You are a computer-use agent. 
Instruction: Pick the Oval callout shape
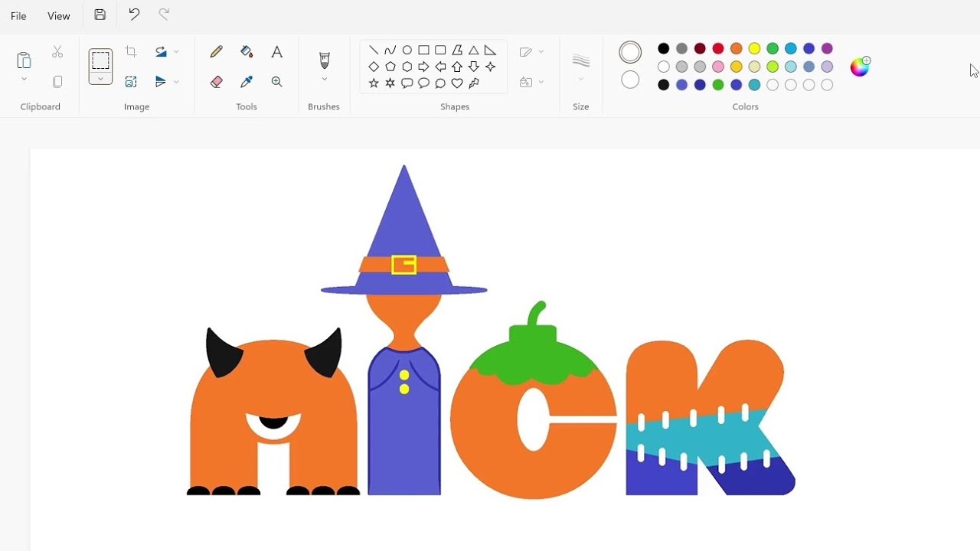click(423, 83)
